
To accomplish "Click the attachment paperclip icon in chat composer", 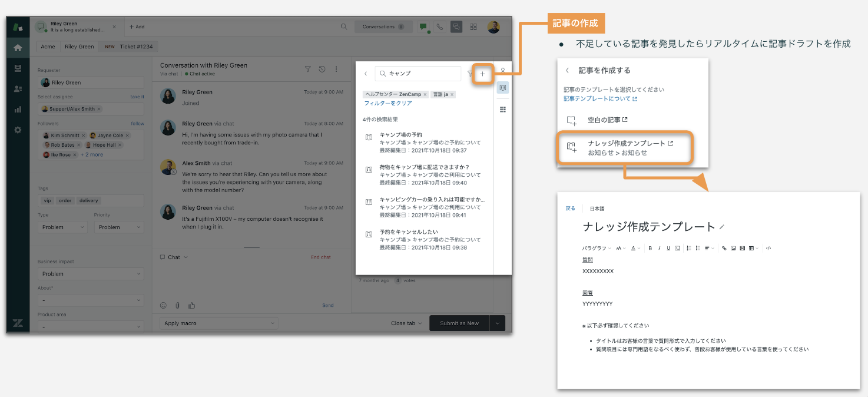I will [x=177, y=305].
